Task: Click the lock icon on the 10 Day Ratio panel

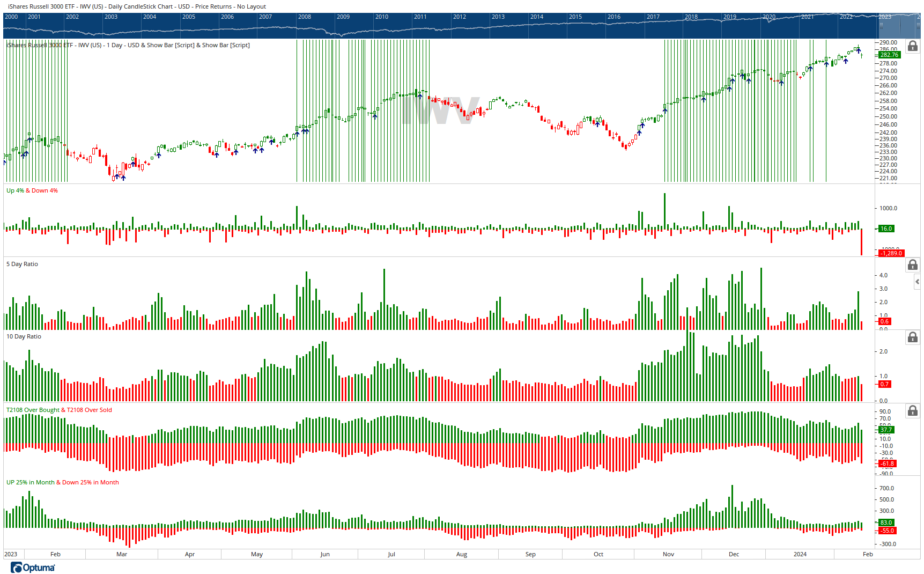Action: 913,337
